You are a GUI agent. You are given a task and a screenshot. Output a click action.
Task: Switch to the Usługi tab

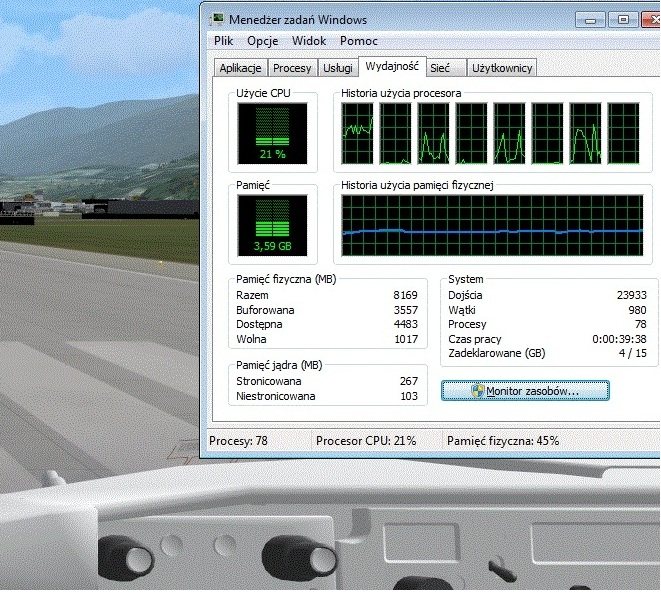point(337,68)
